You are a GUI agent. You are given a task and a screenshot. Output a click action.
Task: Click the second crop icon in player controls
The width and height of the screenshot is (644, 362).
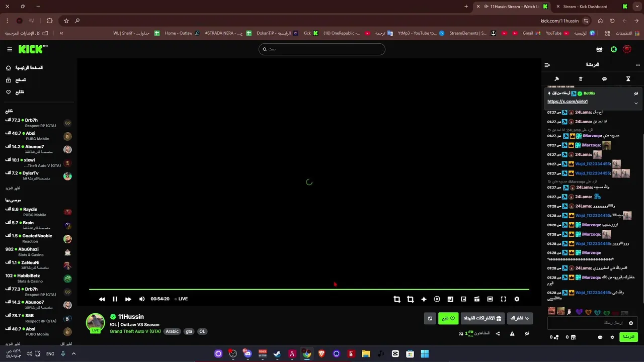click(x=410, y=299)
